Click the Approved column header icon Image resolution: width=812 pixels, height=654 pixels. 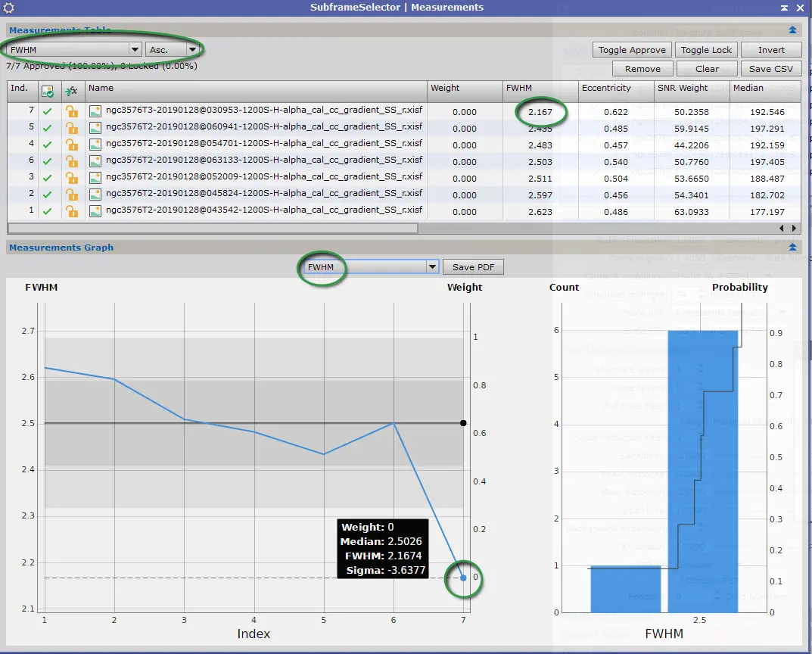pos(47,92)
